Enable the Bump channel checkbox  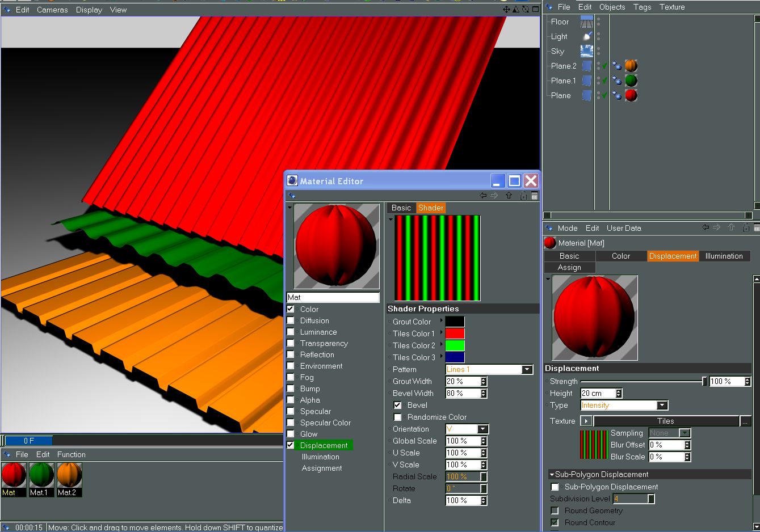[291, 389]
